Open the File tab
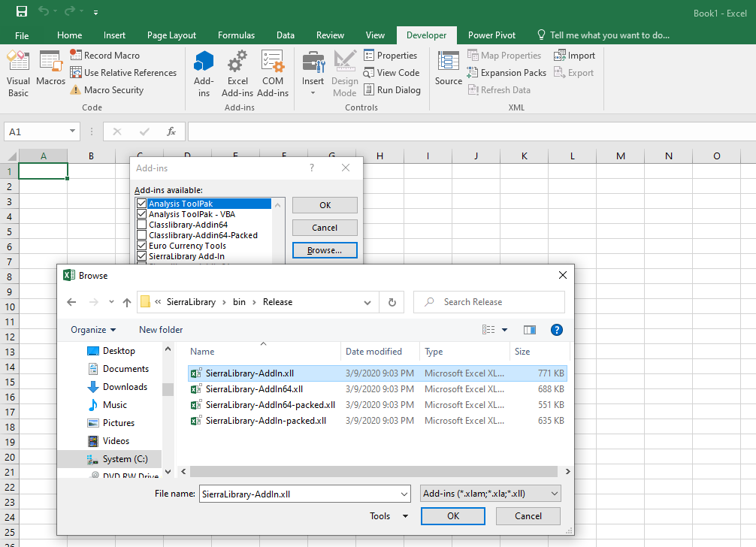 (22, 35)
